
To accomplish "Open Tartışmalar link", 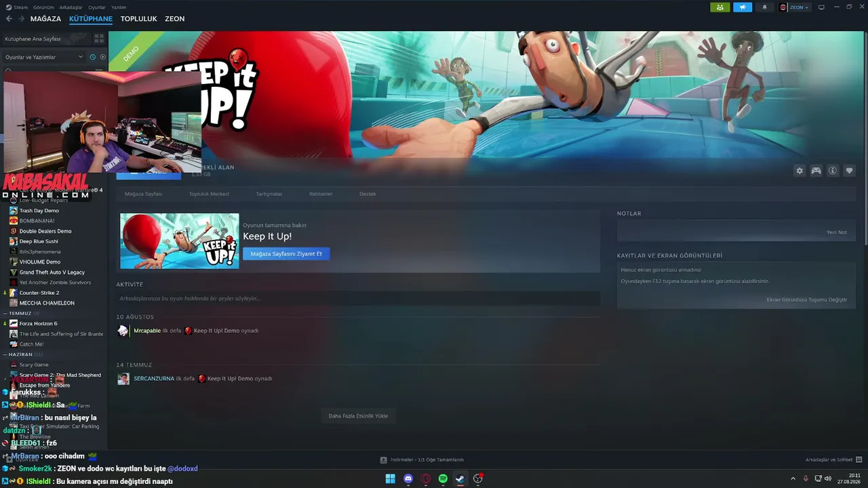I will click(x=269, y=194).
